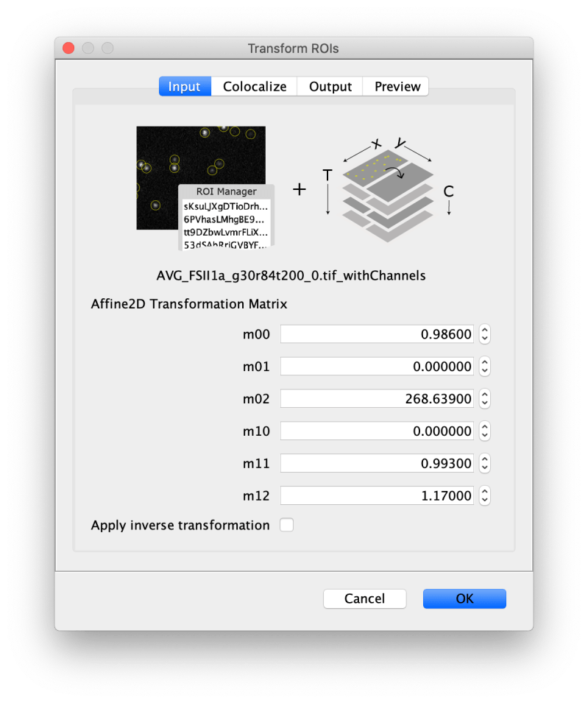Close the Transform ROIs window
Viewport: 588px width, 703px height.
[68, 48]
